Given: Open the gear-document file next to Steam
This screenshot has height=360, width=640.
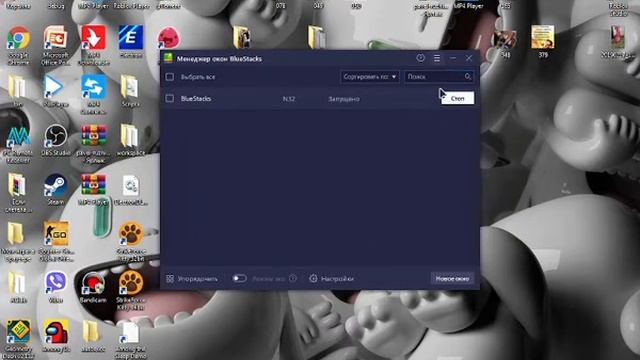Looking at the screenshot, I should point(131,186).
